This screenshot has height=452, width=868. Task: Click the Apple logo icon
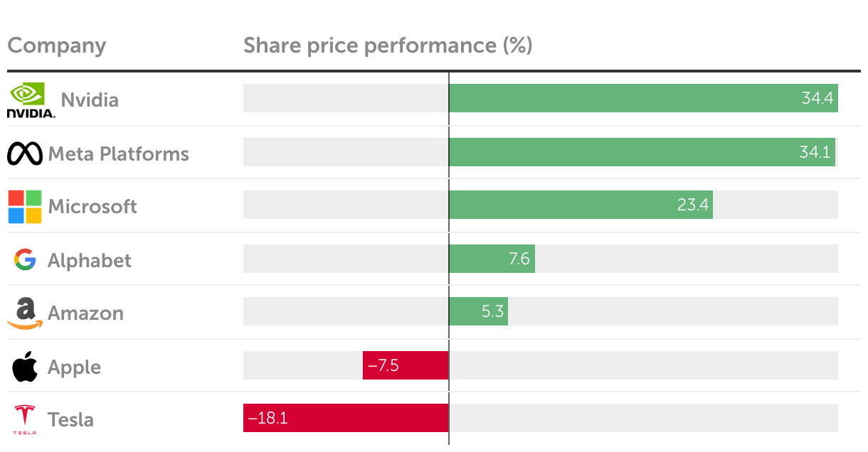pos(25,367)
